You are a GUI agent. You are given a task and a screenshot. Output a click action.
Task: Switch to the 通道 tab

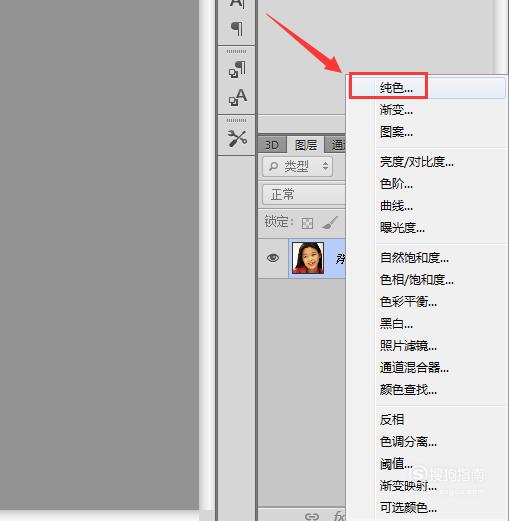click(x=335, y=145)
